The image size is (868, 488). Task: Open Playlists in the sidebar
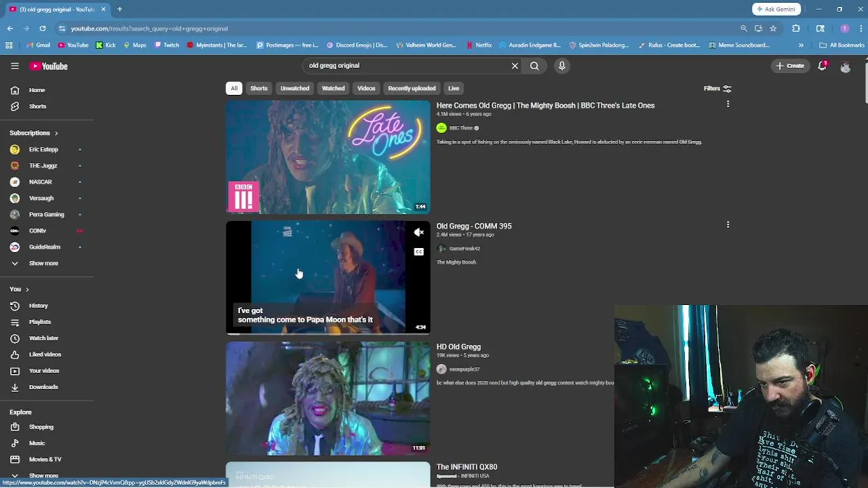tap(39, 322)
